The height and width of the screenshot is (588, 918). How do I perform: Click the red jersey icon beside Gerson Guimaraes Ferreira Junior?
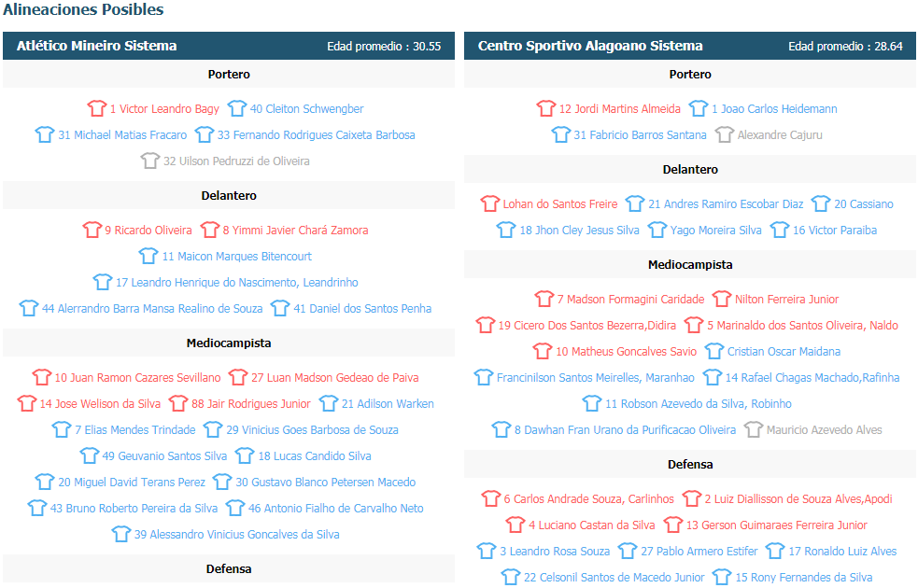pos(673,525)
